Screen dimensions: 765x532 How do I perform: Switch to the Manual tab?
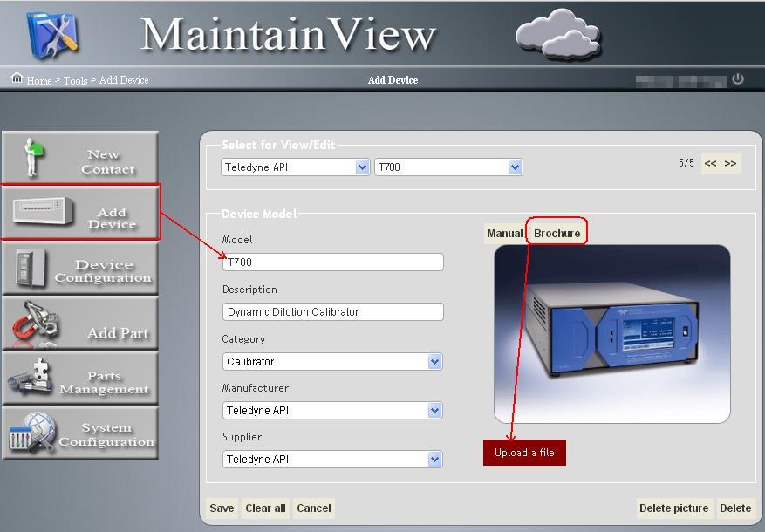(504, 234)
